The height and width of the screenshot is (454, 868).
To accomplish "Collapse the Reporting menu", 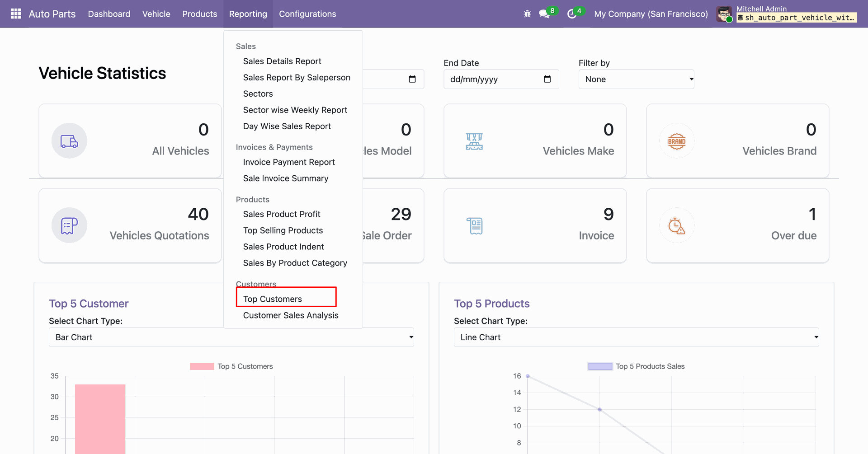I will coord(248,14).
